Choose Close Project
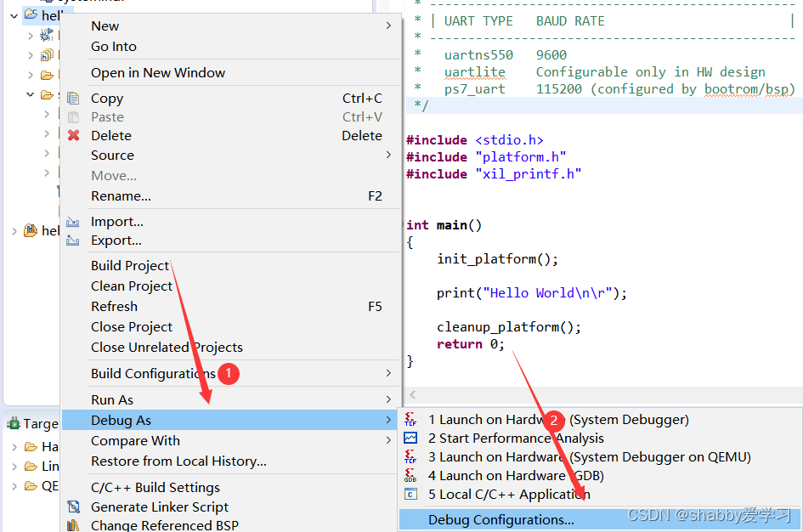Viewport: 803px width, 532px height. pyautogui.click(x=132, y=327)
